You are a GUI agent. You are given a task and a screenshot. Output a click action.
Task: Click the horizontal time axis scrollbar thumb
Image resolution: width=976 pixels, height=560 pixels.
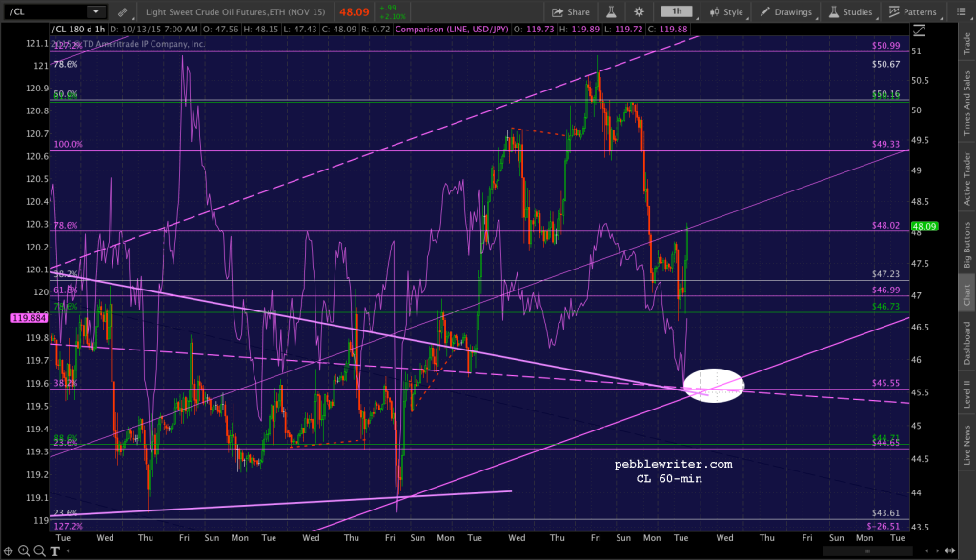point(867,551)
